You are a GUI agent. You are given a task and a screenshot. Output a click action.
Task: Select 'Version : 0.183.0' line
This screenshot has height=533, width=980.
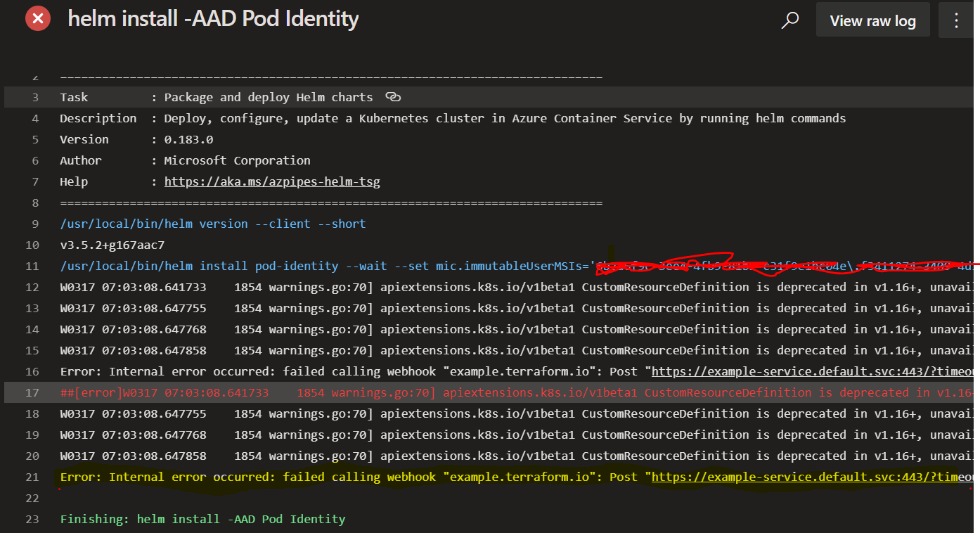pos(136,139)
